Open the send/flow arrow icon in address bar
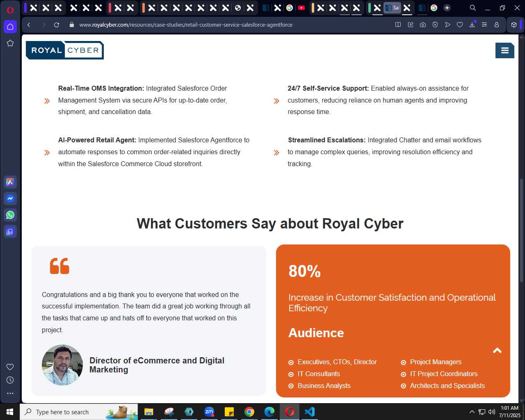This screenshot has width=525, height=420. point(447,25)
